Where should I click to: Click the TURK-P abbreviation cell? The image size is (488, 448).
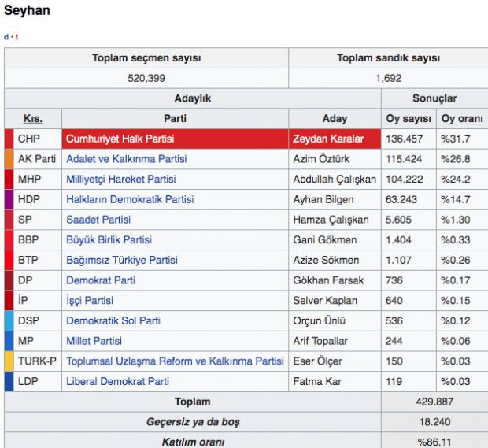[x=37, y=361]
